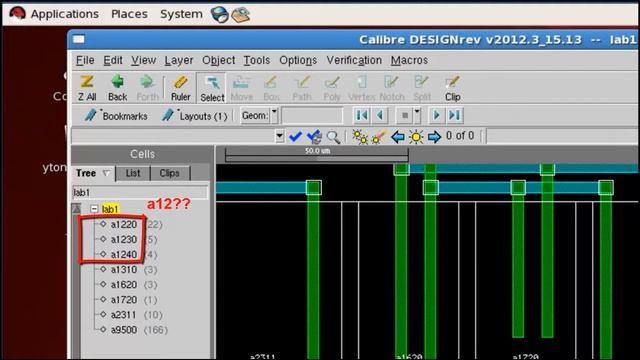Jump to first geometry
Image resolution: width=640 pixels, height=360 pixels.
[x=362, y=116]
